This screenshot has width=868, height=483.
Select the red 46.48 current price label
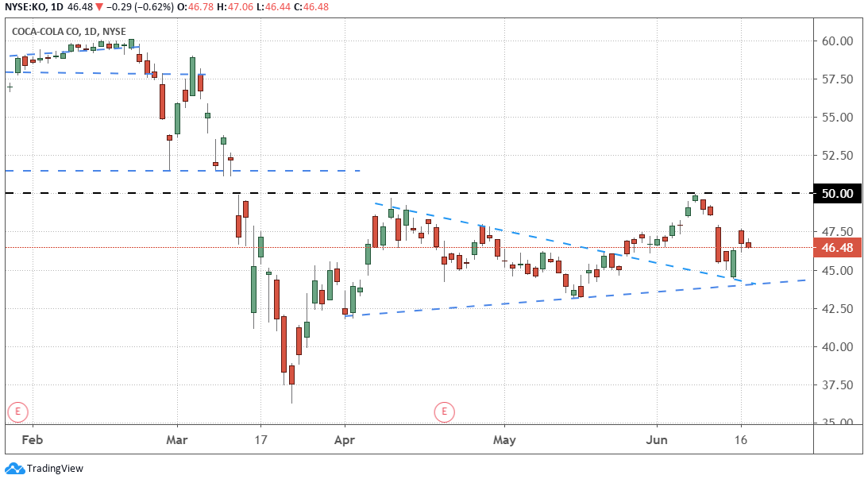838,248
